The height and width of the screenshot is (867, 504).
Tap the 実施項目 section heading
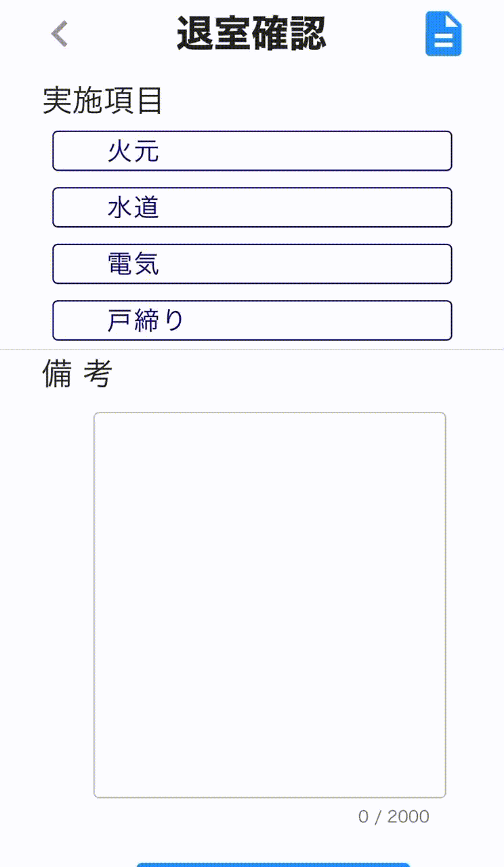click(x=103, y=101)
